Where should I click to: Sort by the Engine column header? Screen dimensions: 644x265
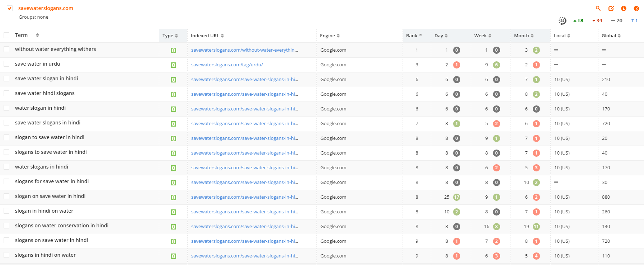coord(329,36)
